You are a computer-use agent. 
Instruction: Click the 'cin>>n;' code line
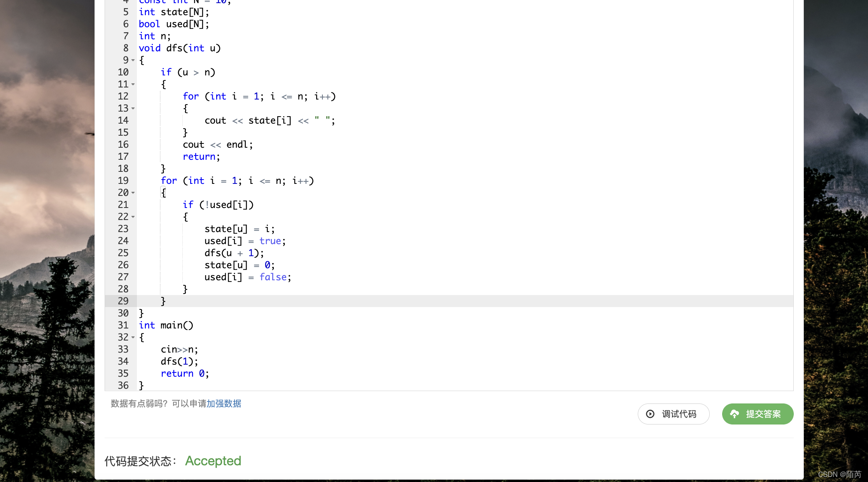(179, 349)
